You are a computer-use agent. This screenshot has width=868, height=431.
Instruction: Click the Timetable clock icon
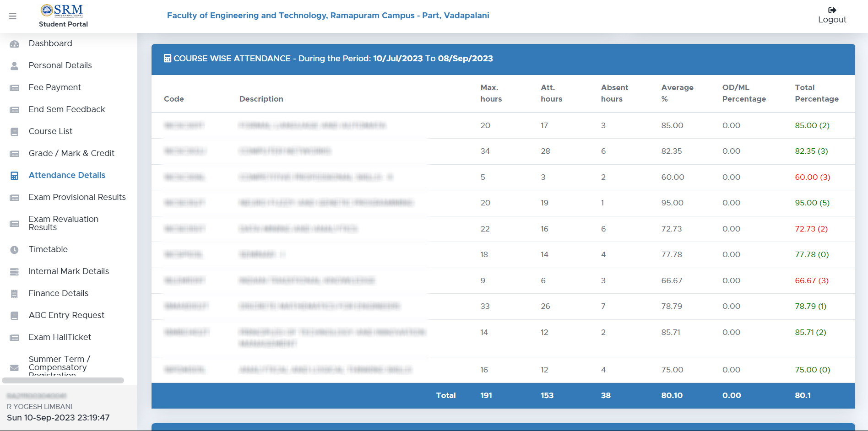click(14, 249)
